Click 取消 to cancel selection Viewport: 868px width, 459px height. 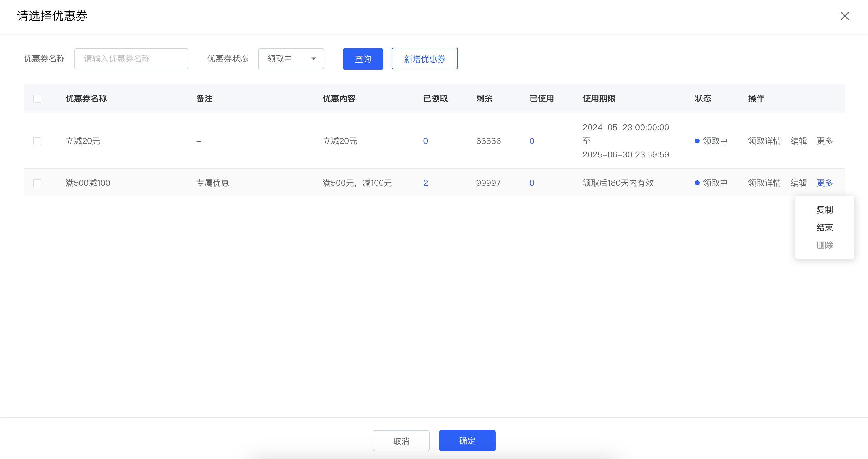401,441
